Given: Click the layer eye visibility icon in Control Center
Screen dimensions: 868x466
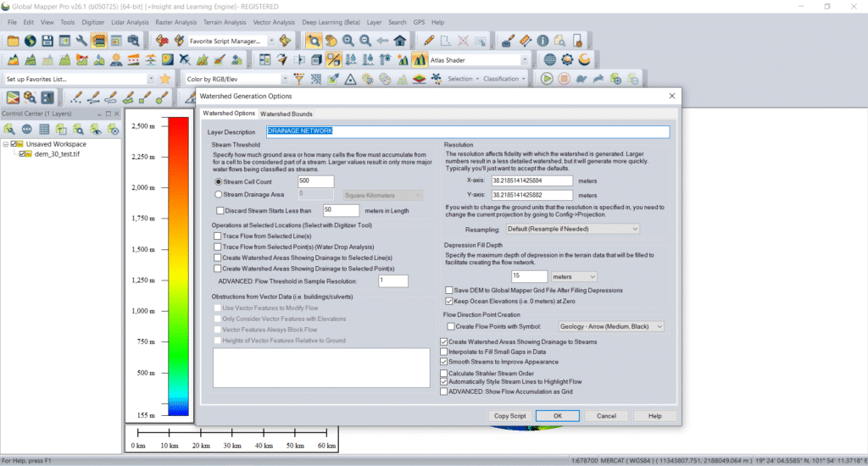Looking at the screenshot, I should (96, 130).
